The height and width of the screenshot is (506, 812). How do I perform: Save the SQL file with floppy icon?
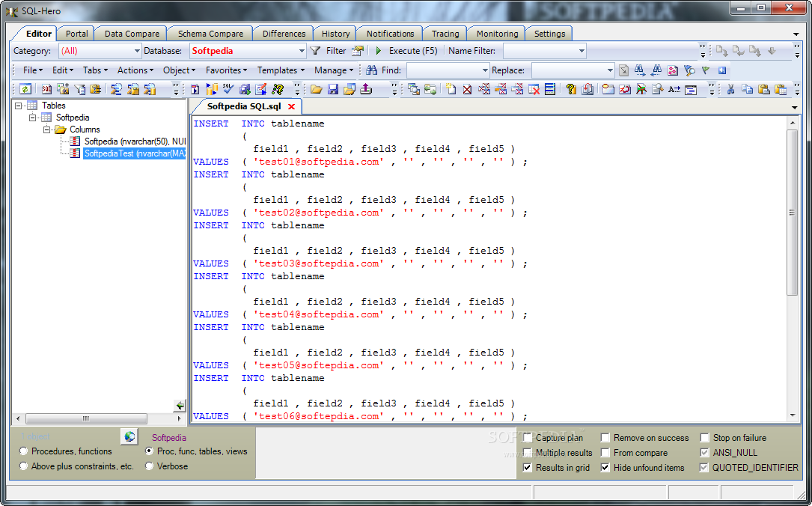pyautogui.click(x=333, y=89)
